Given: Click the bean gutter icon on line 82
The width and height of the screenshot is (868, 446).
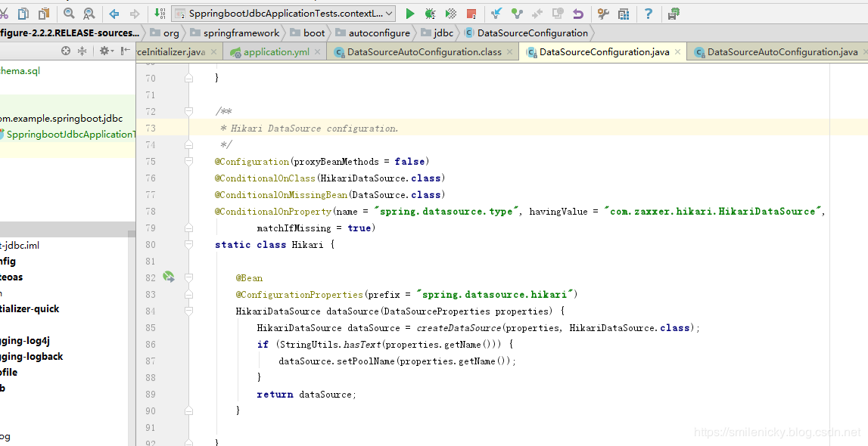Looking at the screenshot, I should [168, 277].
